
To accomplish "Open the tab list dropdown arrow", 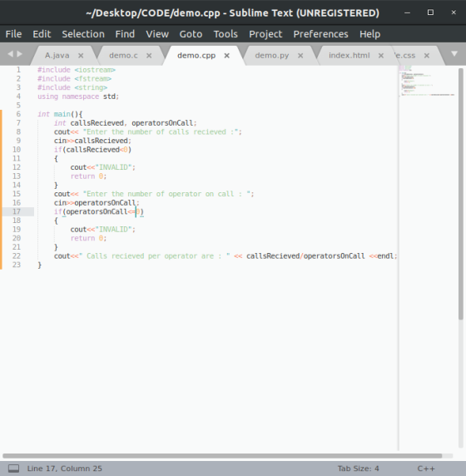I will [454, 54].
